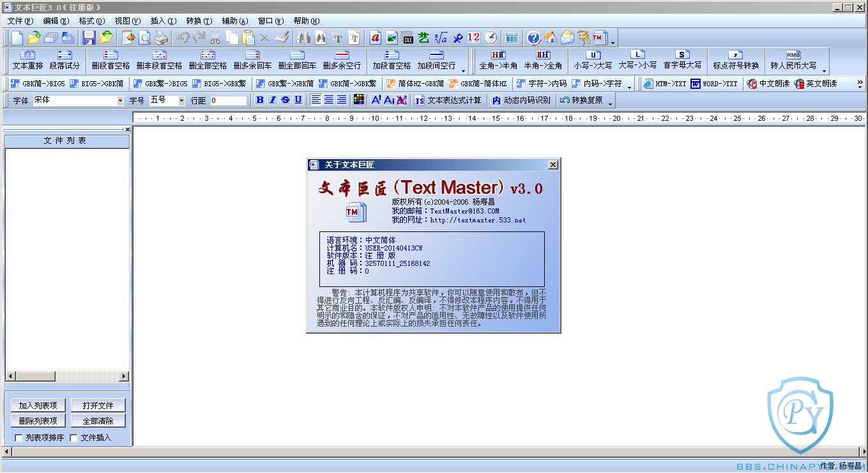Viewport: 868px width, 473px height.
Task: Click the red 12 numbering icon
Action: point(473,38)
